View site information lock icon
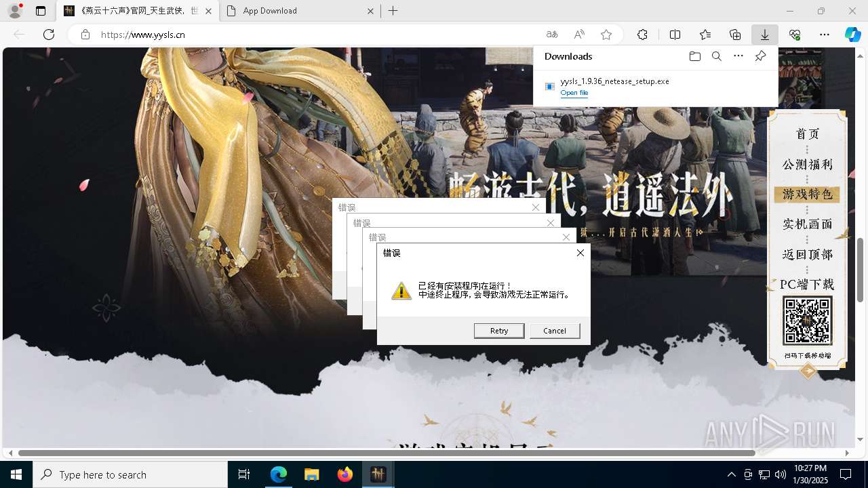This screenshot has width=868, height=488. coord(85,35)
